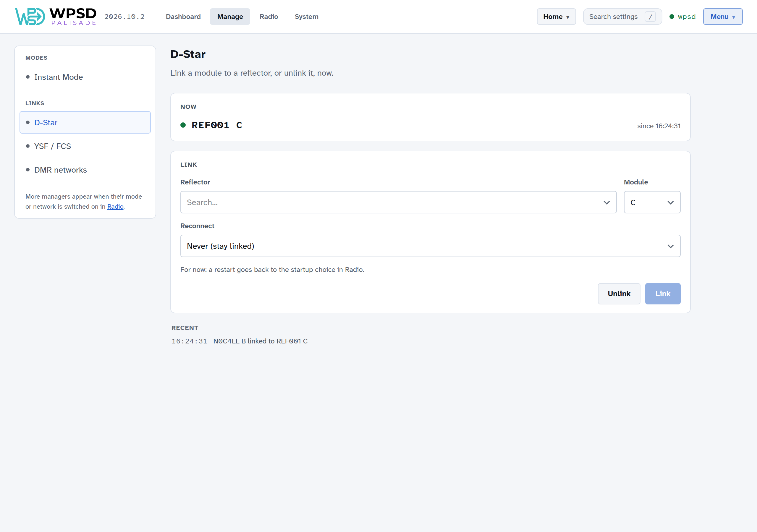This screenshot has height=532, width=757.
Task: Click the restart startup choice hint text
Action: (x=272, y=270)
